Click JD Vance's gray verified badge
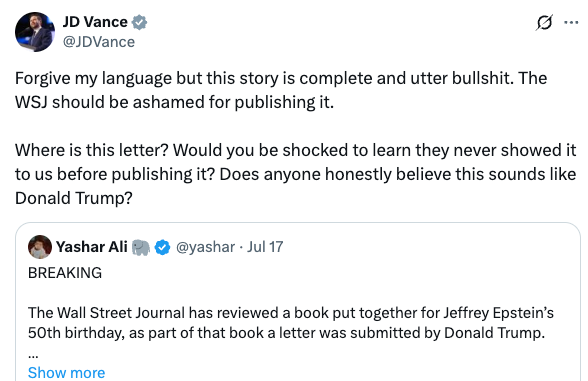The image size is (588, 381). pyautogui.click(x=139, y=22)
